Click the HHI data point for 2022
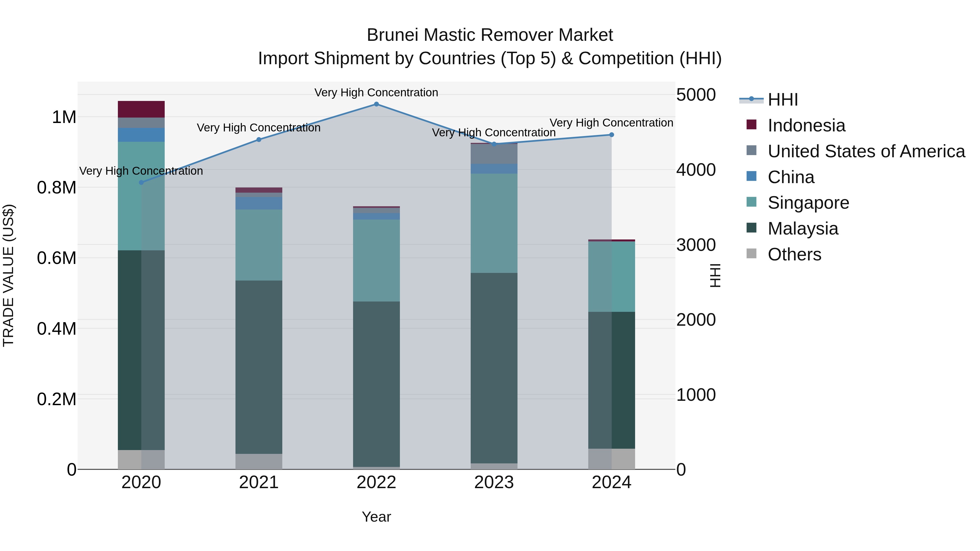Screen dimensions: 980x551 (377, 104)
